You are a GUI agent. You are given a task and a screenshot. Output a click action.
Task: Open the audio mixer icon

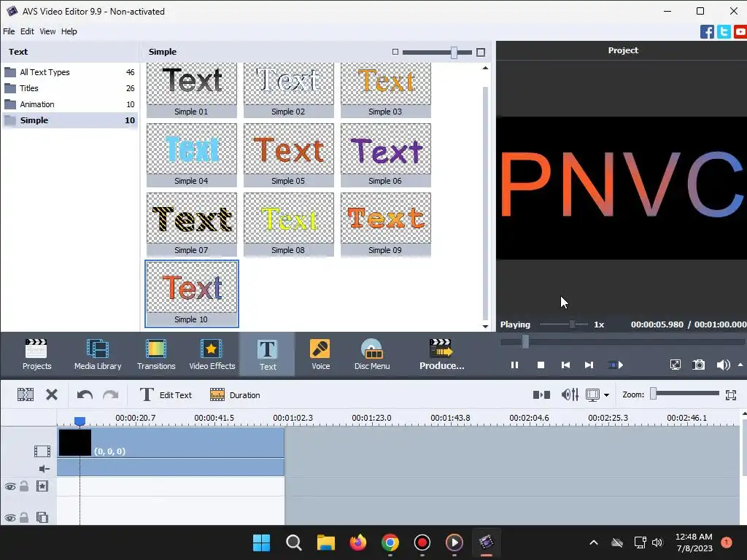(x=570, y=394)
